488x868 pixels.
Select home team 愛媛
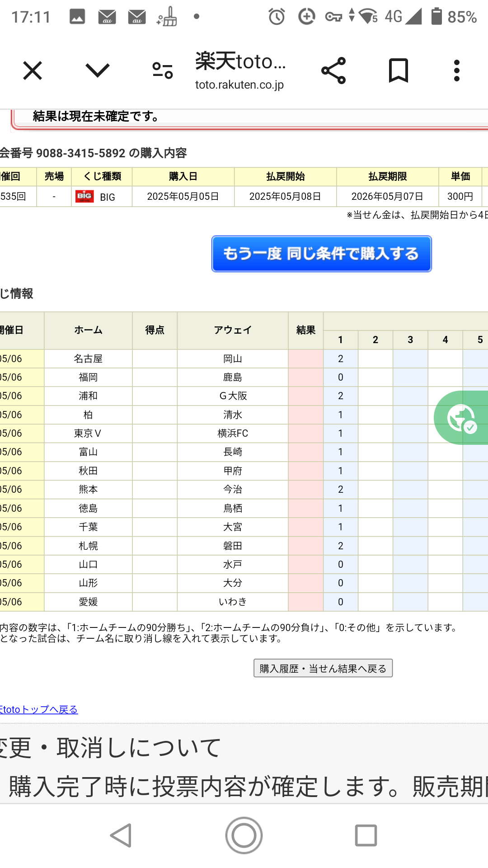point(88,602)
